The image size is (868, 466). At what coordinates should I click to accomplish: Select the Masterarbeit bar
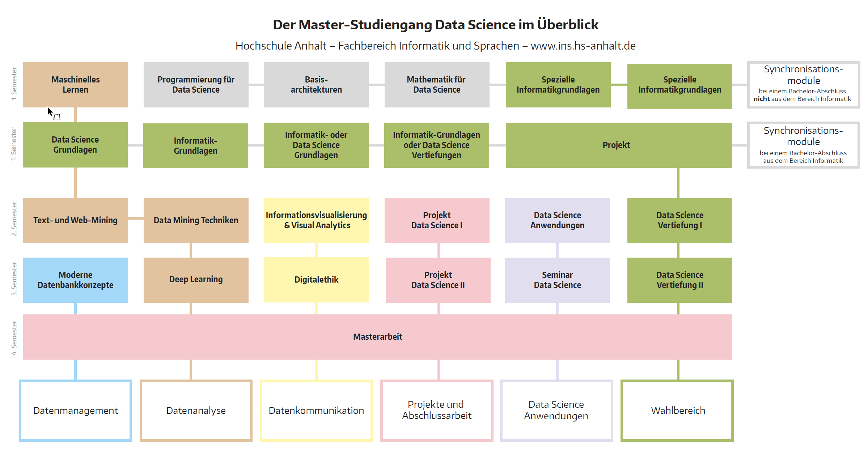[x=378, y=337]
